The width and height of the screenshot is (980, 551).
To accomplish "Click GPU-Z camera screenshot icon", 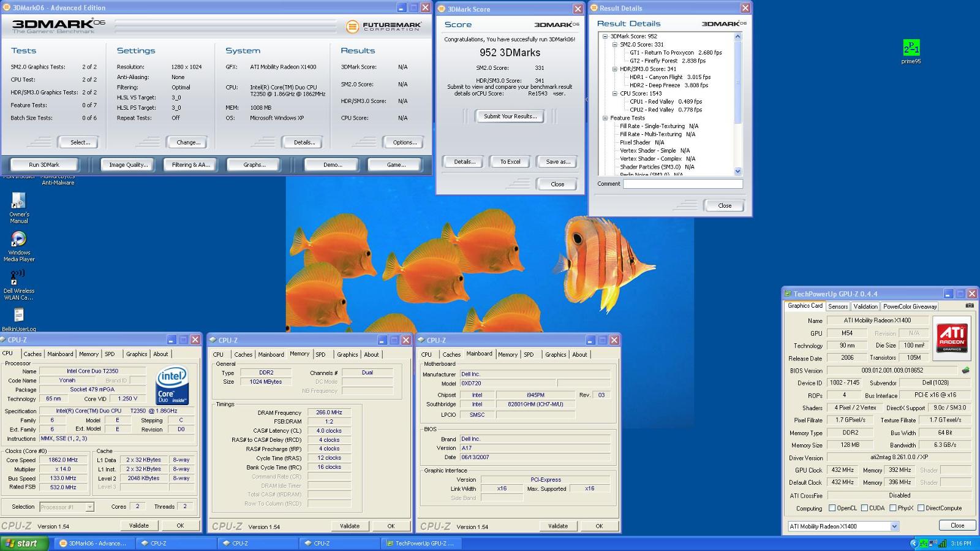I will [x=970, y=305].
